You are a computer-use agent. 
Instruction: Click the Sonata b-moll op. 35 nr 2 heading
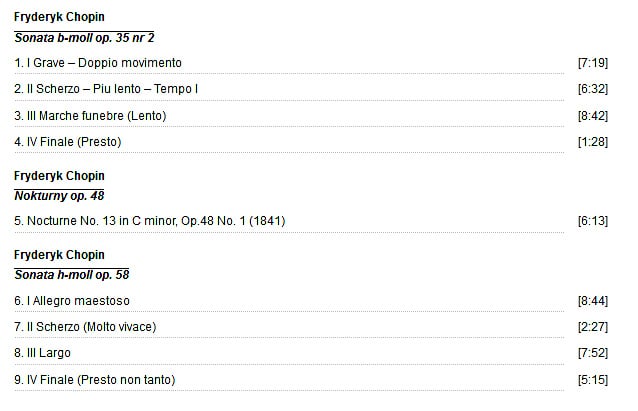click(84, 38)
